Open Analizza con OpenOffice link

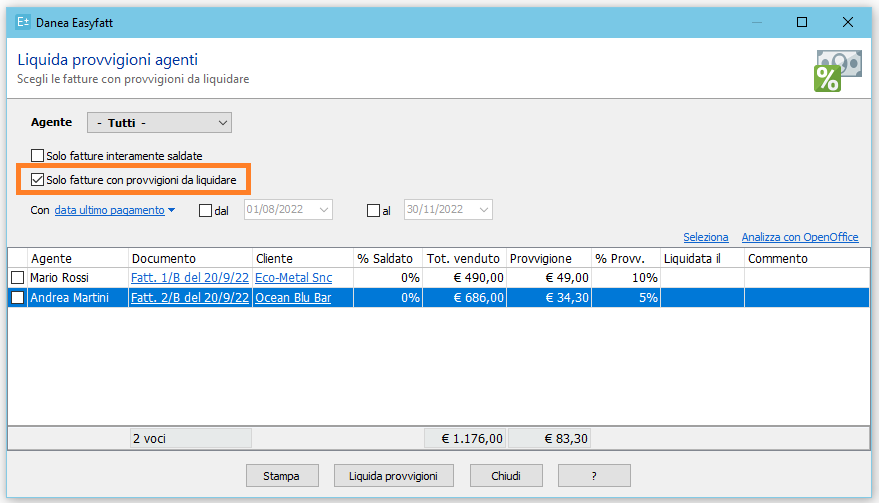point(800,237)
